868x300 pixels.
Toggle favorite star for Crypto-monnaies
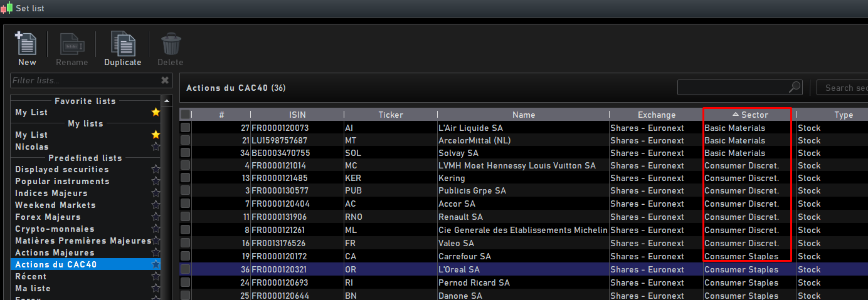point(156,229)
